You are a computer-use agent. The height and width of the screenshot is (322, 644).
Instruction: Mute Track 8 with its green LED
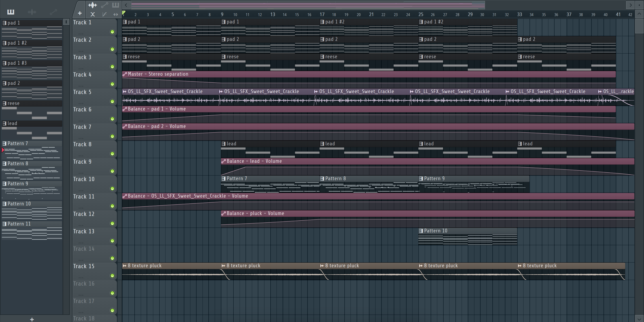pyautogui.click(x=112, y=154)
